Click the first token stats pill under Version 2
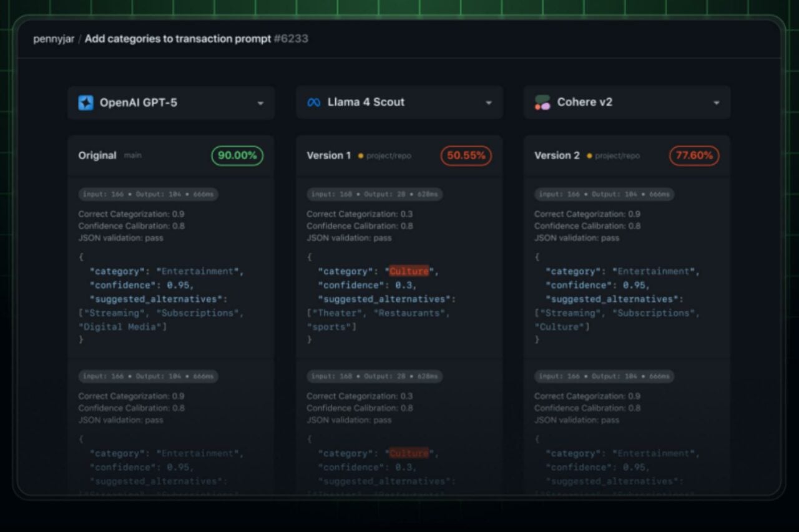This screenshot has width=799, height=532. click(x=604, y=195)
